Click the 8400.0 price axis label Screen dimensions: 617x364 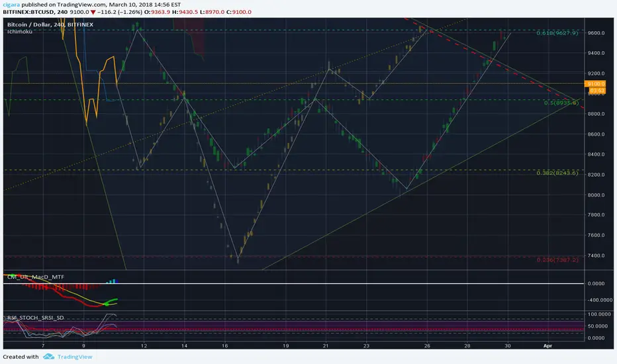click(596, 154)
